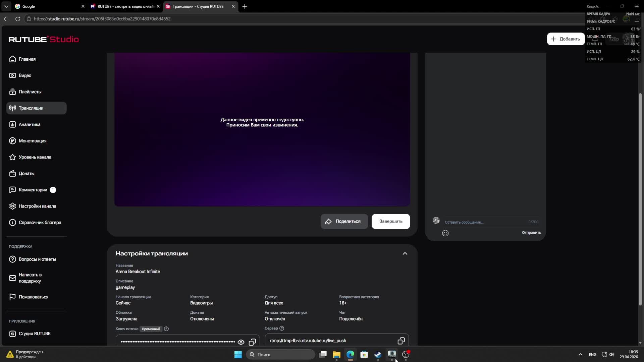Click the server help question icon
The image size is (644, 362).
click(x=282, y=328)
